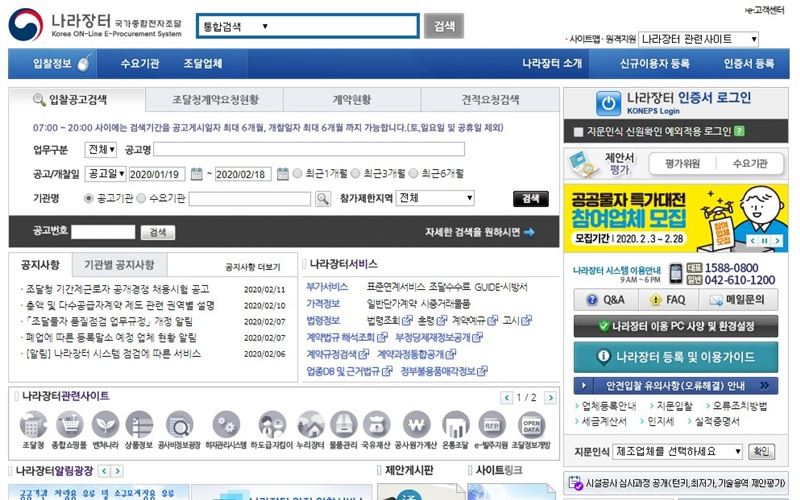800x500 pixels.
Task: Open the 공고일 dropdown
Action: (106, 174)
